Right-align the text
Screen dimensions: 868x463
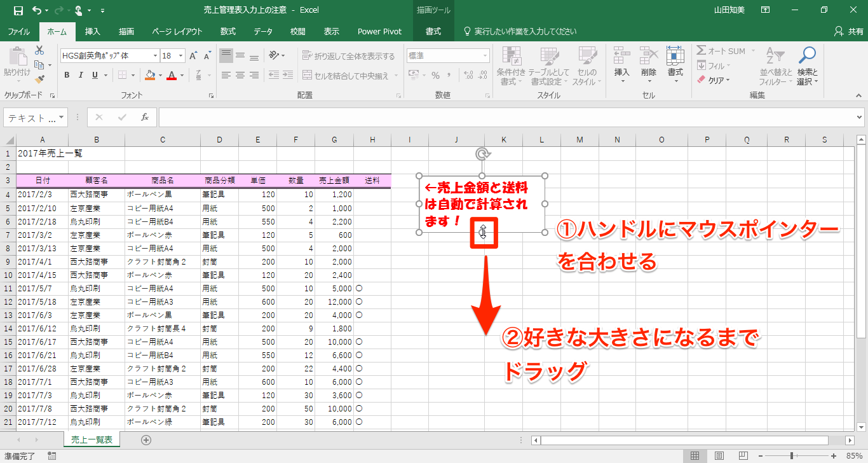(254, 75)
